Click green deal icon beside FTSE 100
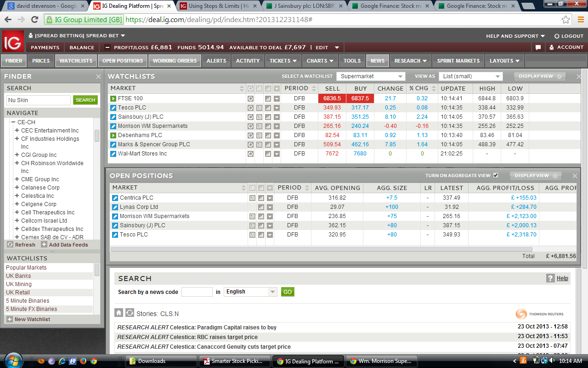The image size is (588, 368). tap(113, 98)
